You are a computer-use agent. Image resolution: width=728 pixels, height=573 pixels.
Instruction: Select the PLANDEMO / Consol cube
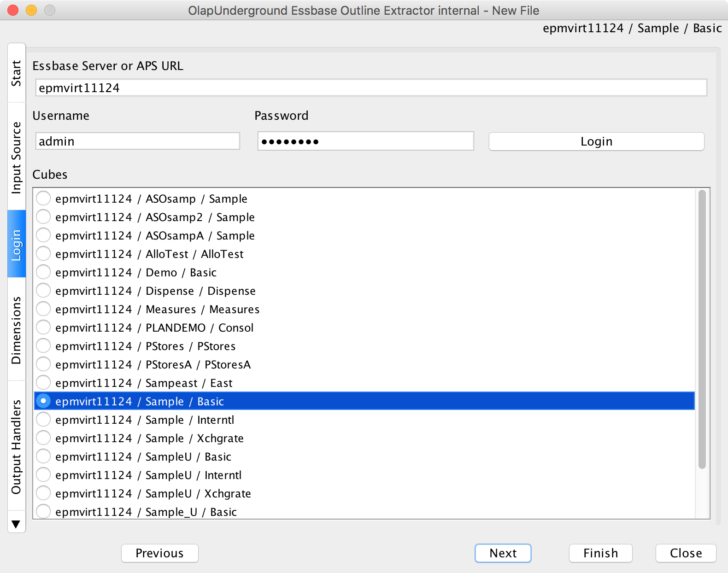point(43,327)
